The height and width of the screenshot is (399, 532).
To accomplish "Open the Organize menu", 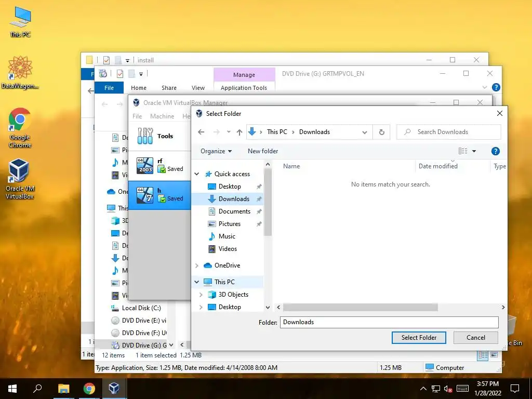I will point(216,151).
